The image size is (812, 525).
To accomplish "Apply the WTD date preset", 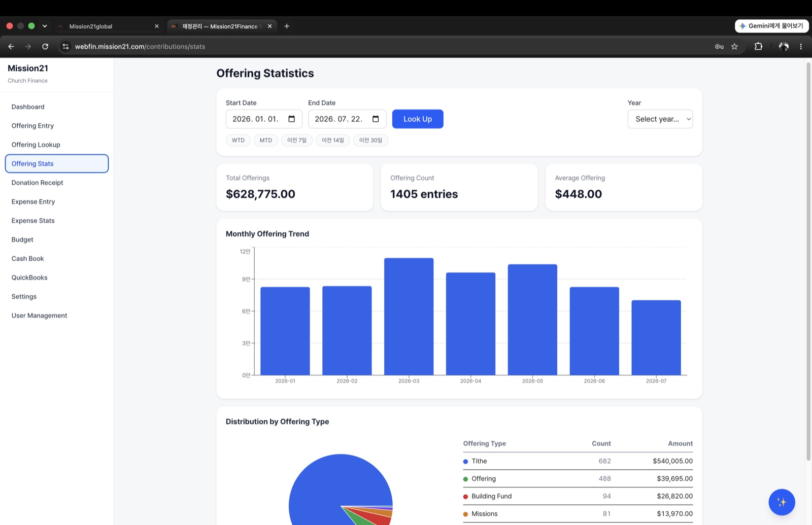I will [238, 141].
